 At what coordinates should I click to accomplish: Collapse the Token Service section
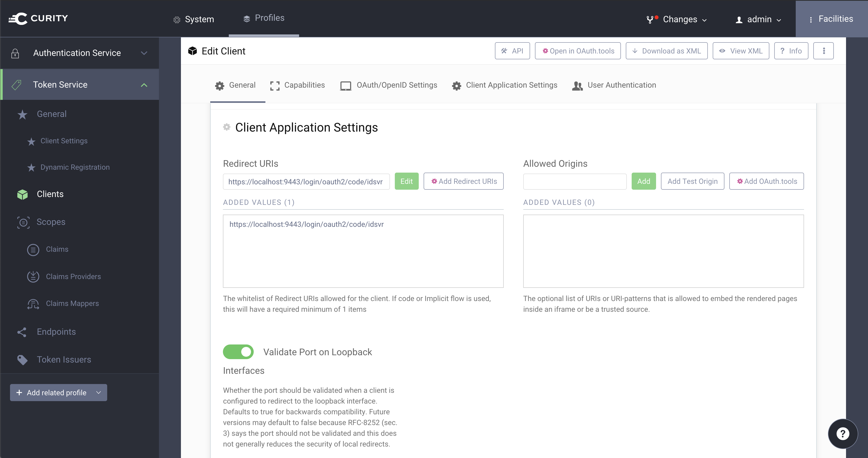pos(144,85)
